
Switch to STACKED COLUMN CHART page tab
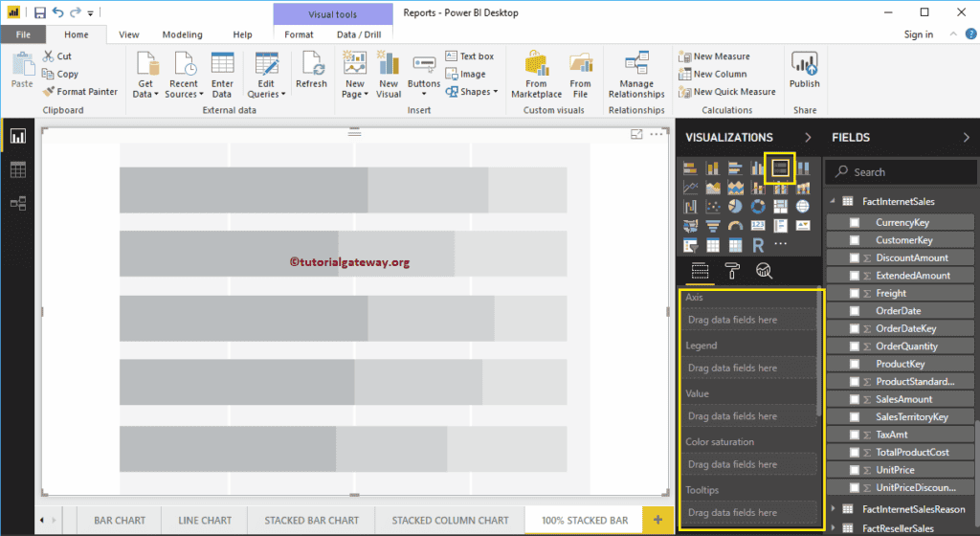[450, 521]
